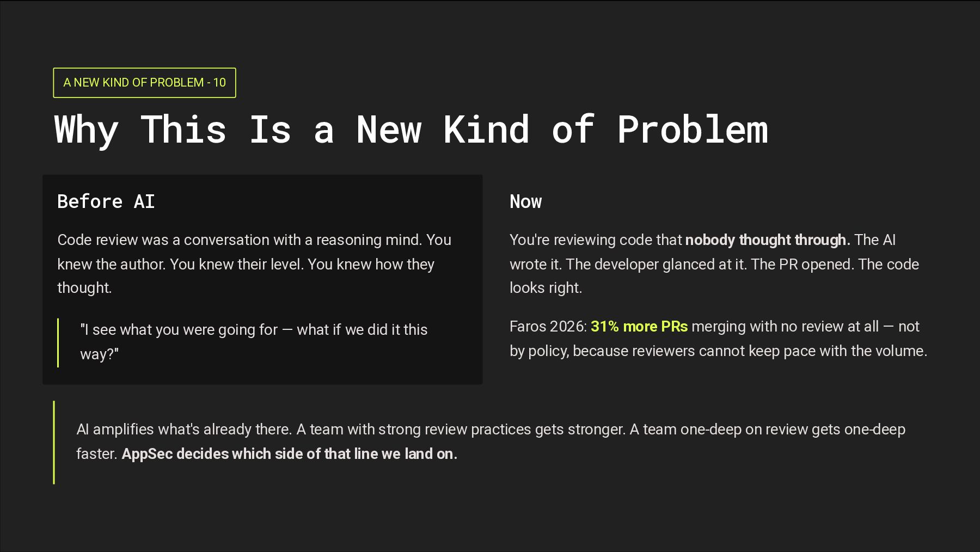The height and width of the screenshot is (552, 980).
Task: Click the highlighted '31% more PRs' text
Action: 639,327
